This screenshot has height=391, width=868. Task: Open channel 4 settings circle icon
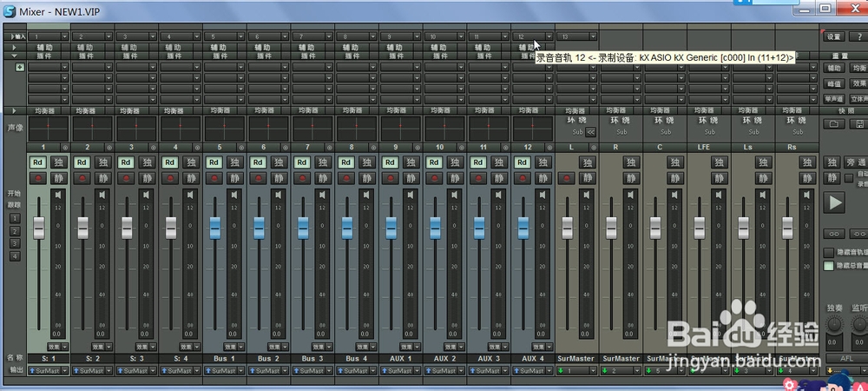click(x=197, y=148)
